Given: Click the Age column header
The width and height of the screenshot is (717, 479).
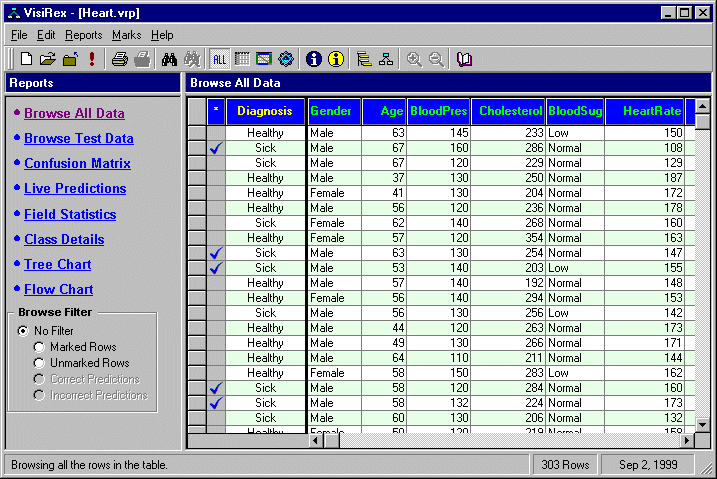Looking at the screenshot, I should click(x=384, y=111).
